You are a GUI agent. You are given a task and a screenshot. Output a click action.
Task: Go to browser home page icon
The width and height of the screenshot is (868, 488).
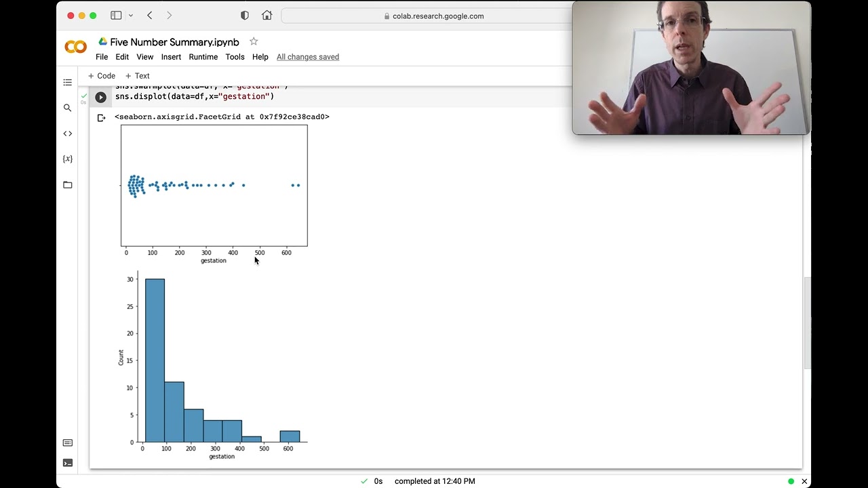(267, 16)
